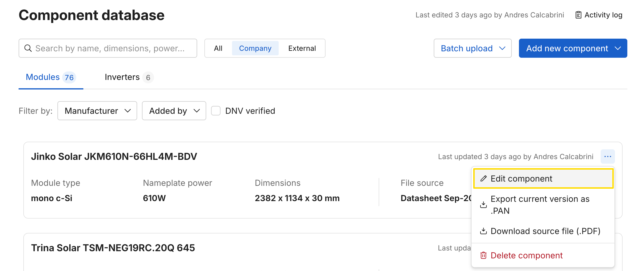Image resolution: width=644 pixels, height=271 pixels.
Task: Click the trash icon beside Delete component
Action: click(x=483, y=255)
